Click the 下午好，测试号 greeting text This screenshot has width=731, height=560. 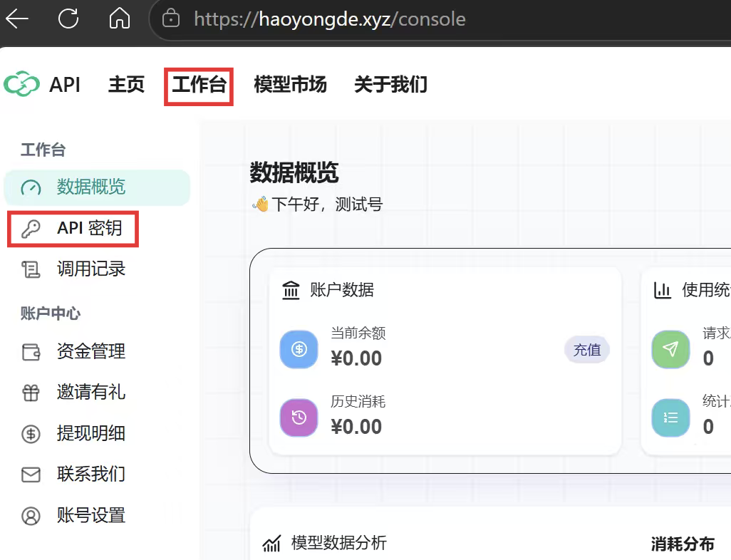click(327, 204)
